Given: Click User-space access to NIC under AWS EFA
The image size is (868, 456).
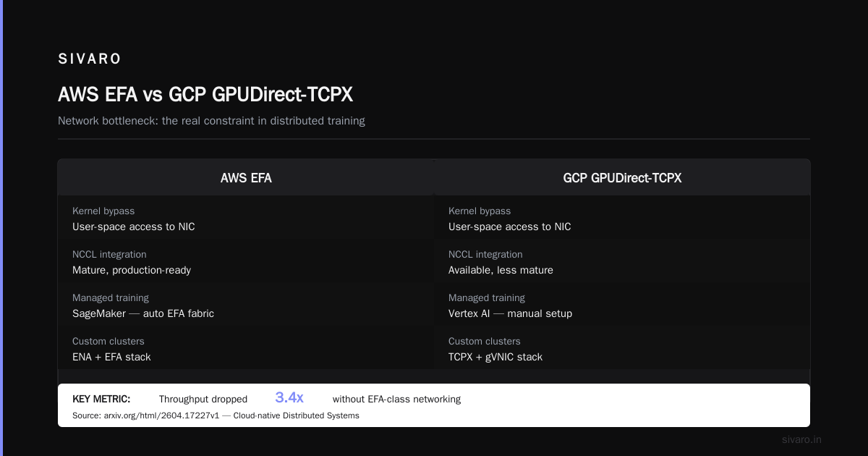Looking at the screenshot, I should (134, 227).
